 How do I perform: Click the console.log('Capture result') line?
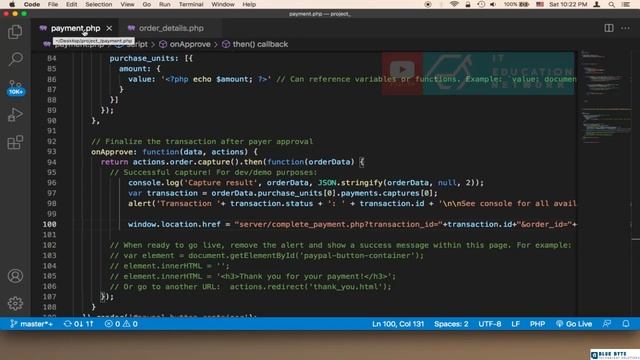[306, 182]
